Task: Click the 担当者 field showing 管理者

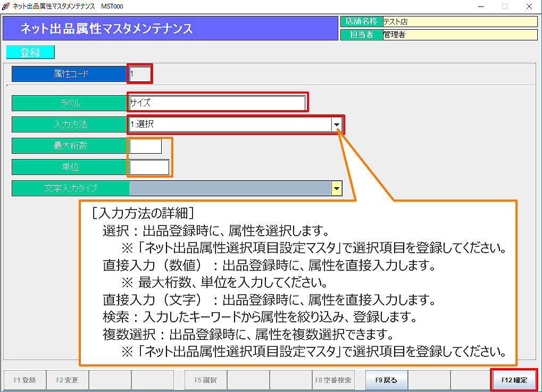Action: tap(460, 35)
